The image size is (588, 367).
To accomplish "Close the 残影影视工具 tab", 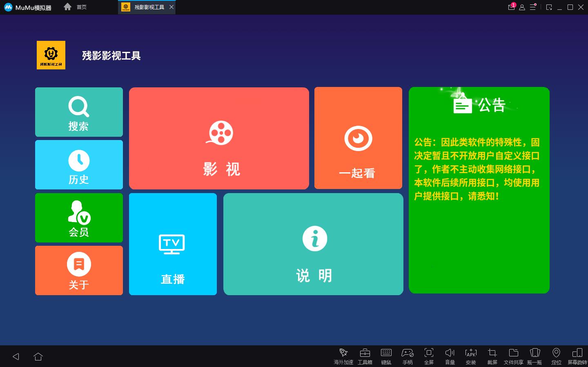I will click(x=171, y=7).
